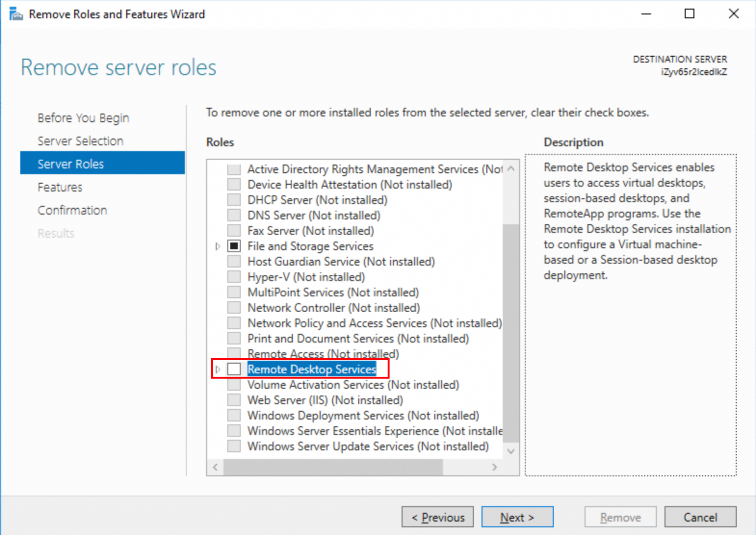Image resolution: width=756 pixels, height=535 pixels.
Task: Select Print and Document Services row
Action: (x=358, y=338)
